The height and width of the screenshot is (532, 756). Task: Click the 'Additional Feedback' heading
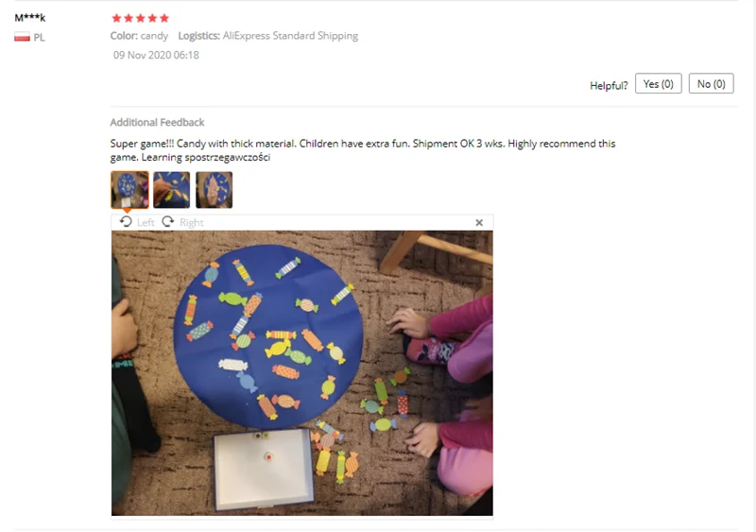157,123
